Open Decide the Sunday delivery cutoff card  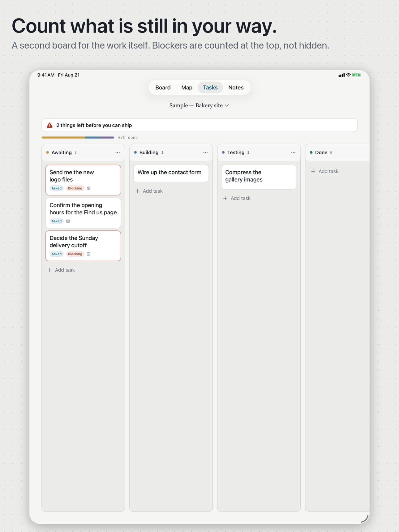(x=83, y=246)
